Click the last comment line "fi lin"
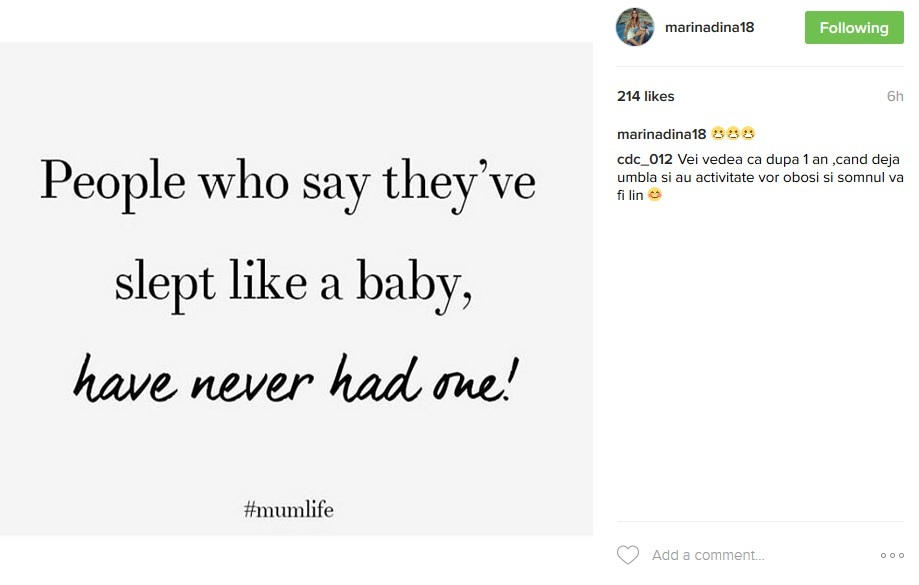The image size is (919, 585). [630, 195]
